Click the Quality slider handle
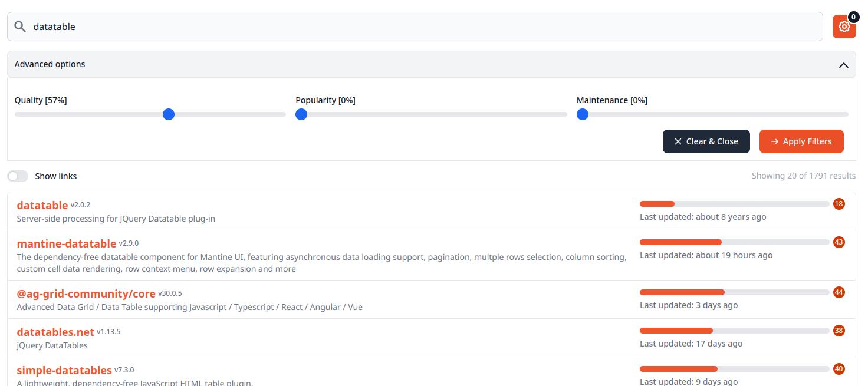Screen dimensions: 868x386 point(169,114)
